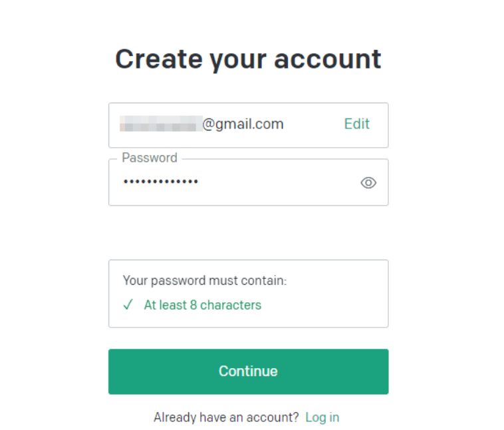504x430 pixels.
Task: Select the 'At least 8 characters' requirement text
Action: tap(203, 305)
